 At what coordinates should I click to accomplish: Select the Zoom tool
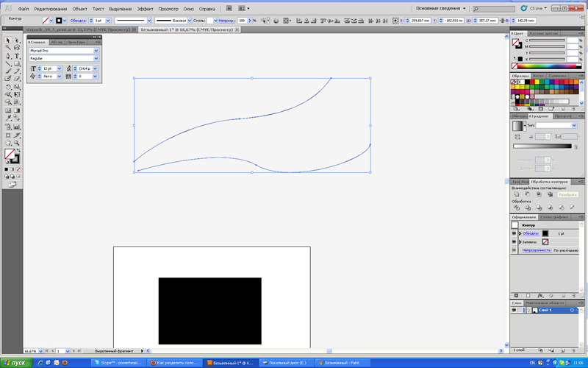point(17,143)
